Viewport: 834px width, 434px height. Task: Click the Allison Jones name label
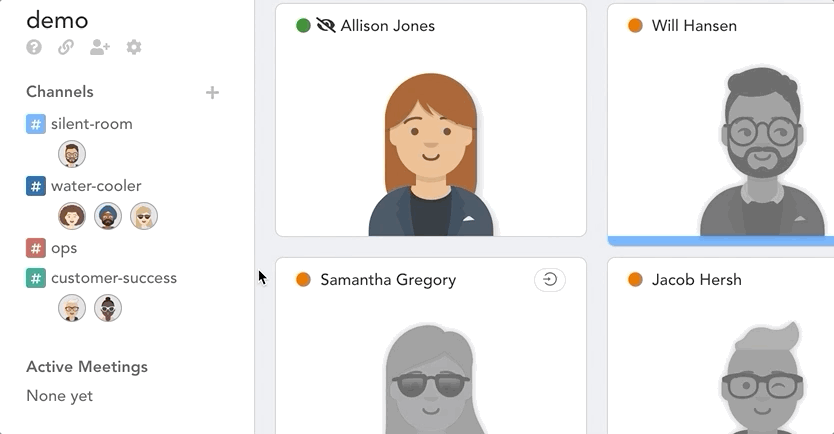(x=388, y=26)
